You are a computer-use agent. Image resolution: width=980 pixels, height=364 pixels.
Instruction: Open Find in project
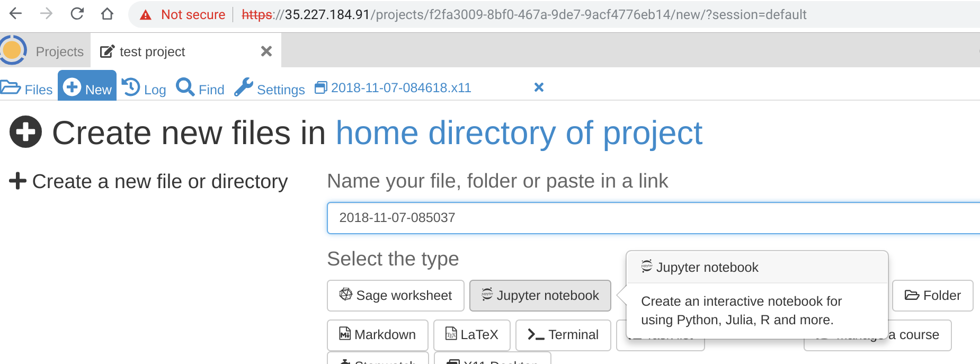[200, 88]
